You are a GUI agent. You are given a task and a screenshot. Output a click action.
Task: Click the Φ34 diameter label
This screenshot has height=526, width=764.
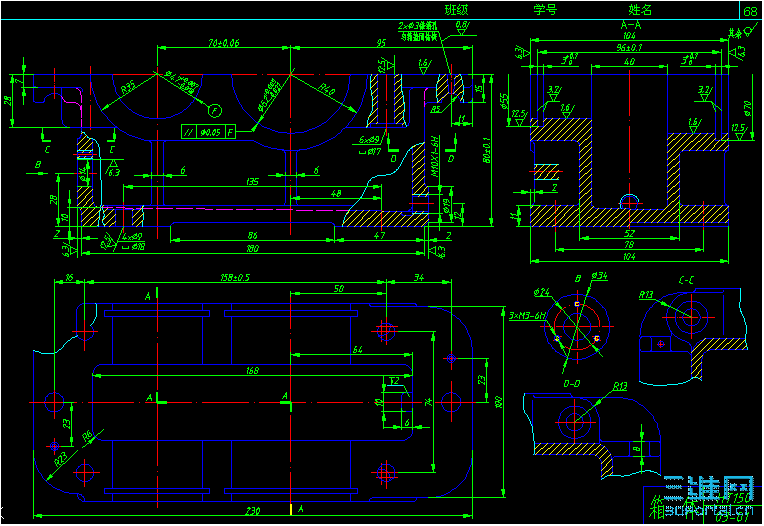coord(599,276)
